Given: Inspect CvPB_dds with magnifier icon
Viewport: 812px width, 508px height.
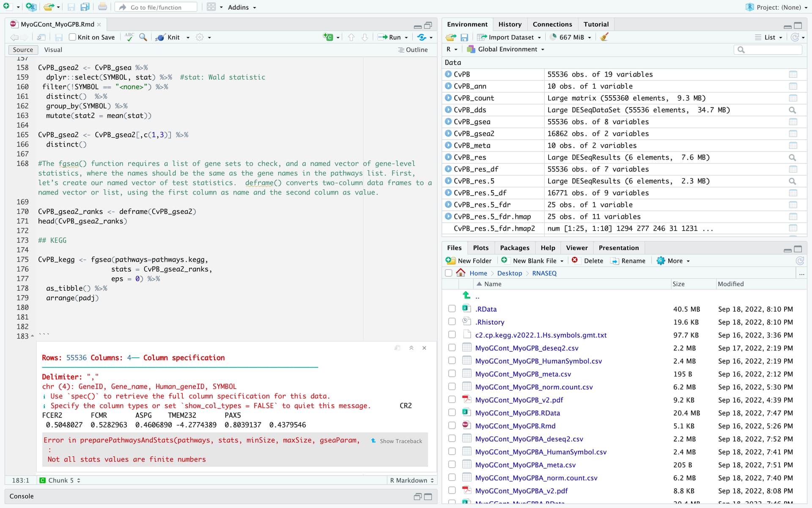Looking at the screenshot, I should 793,110.
